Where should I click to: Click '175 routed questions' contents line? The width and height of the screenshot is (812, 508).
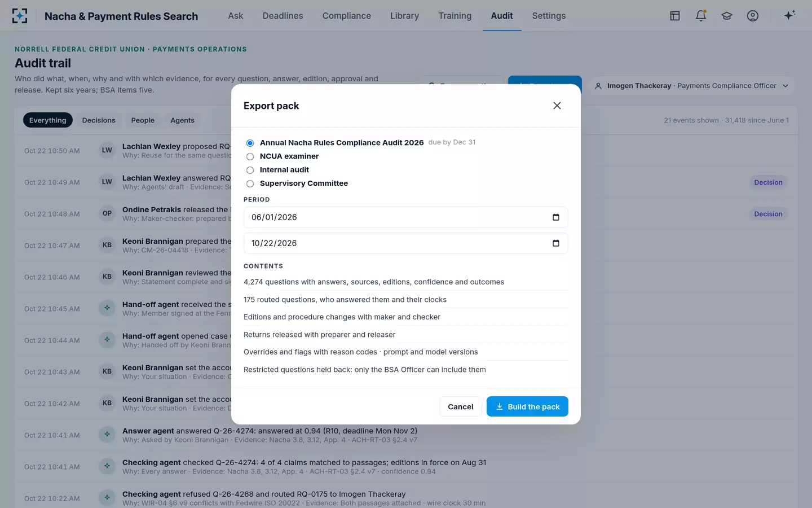(345, 300)
